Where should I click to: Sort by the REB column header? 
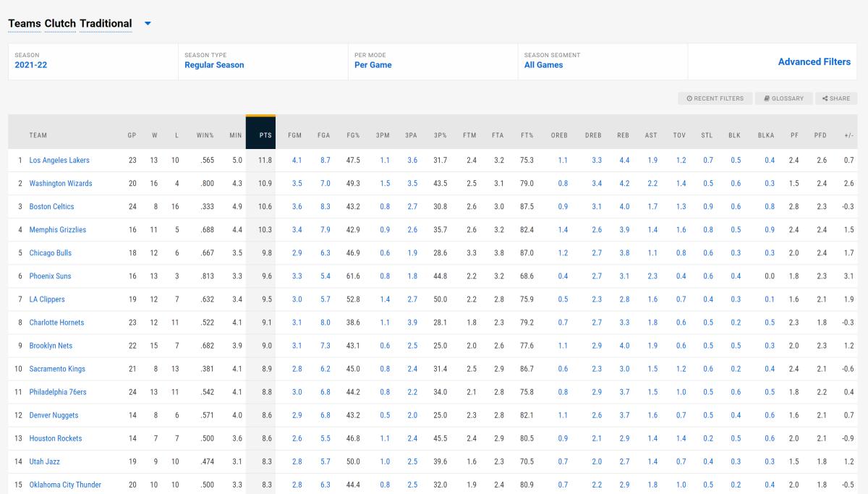coord(624,135)
